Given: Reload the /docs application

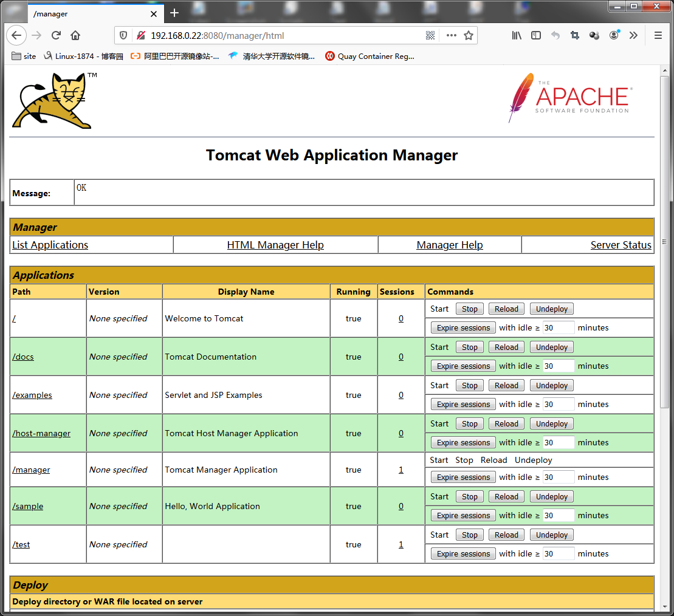Looking at the screenshot, I should [506, 347].
